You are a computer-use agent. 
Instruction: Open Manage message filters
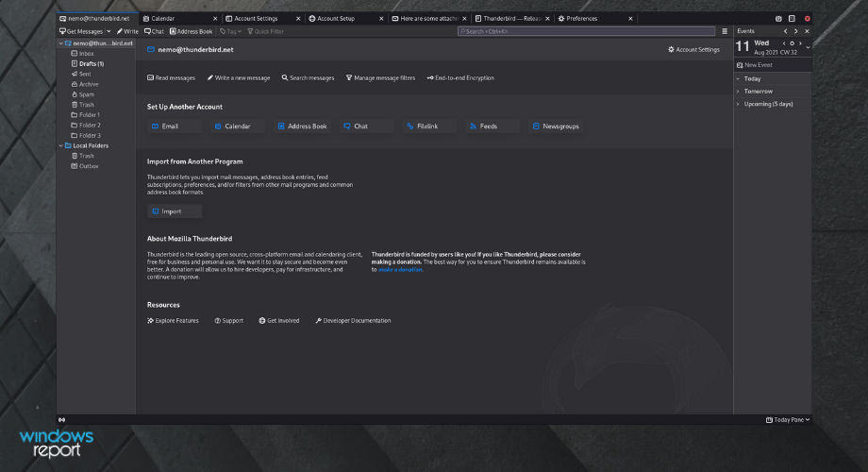click(380, 78)
